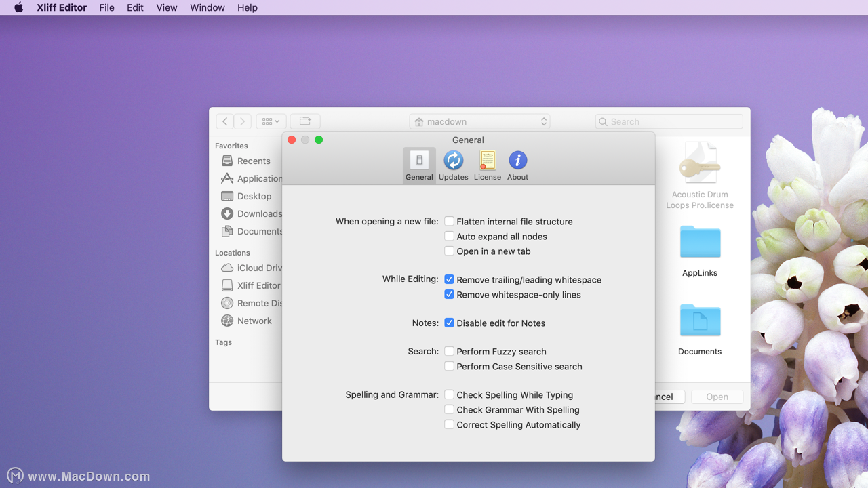Enable Perform Case Sensitive search

coord(449,366)
